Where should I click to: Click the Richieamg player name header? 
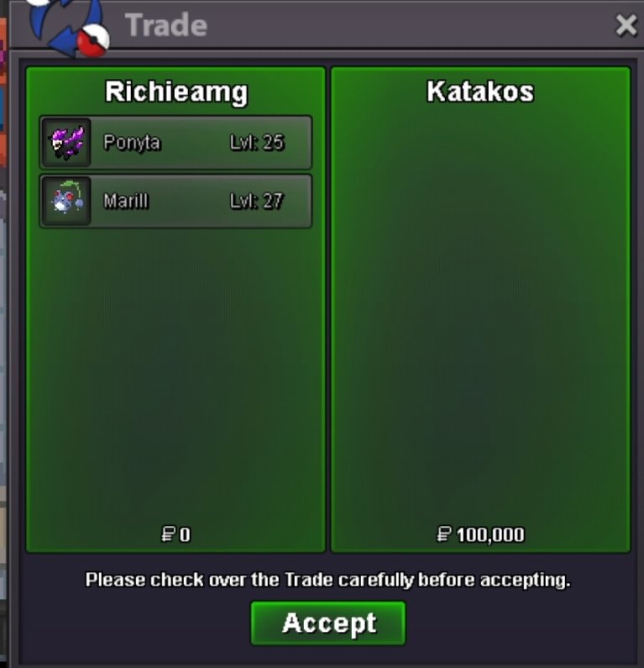(x=176, y=92)
